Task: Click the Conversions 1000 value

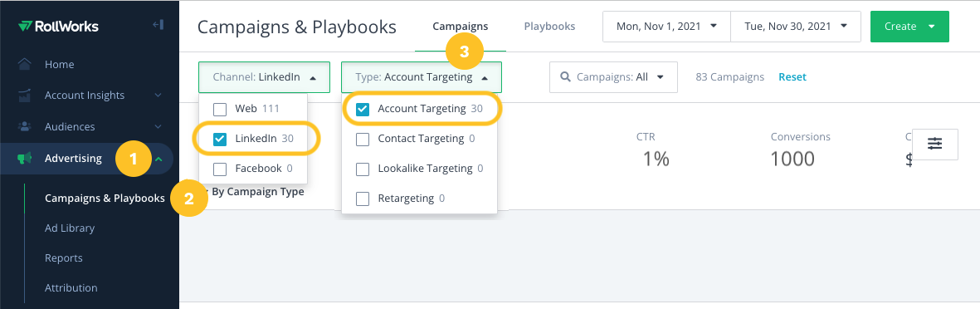Action: 792,159
